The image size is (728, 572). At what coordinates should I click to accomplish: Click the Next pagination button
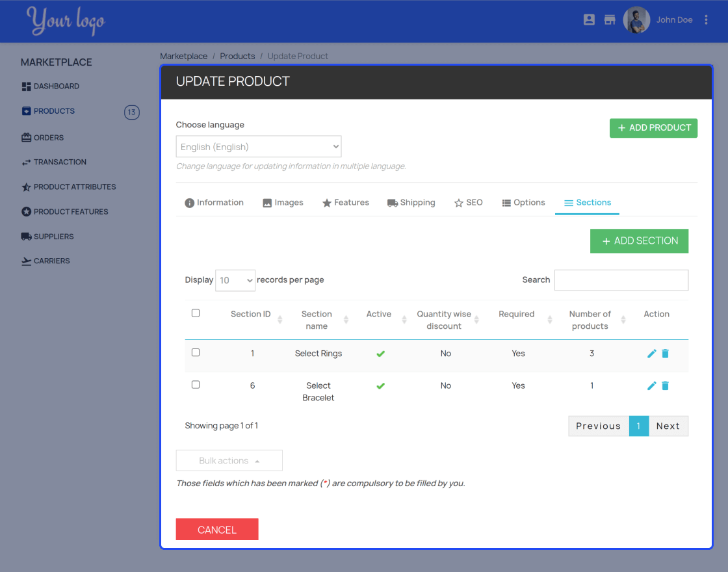(x=668, y=426)
